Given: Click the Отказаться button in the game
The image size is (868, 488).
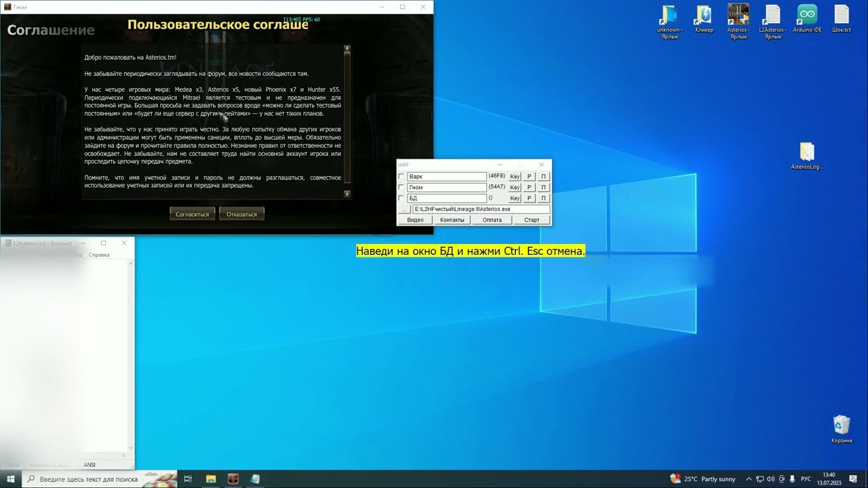Looking at the screenshot, I should (242, 214).
